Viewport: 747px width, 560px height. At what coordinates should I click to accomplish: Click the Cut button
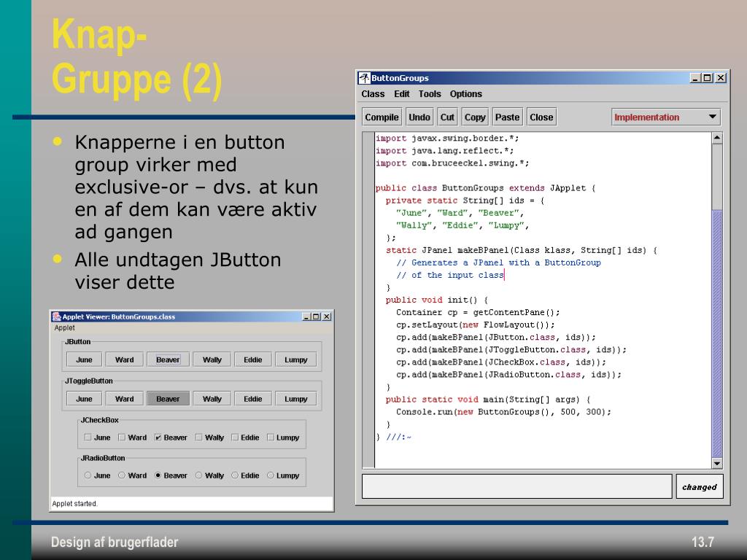pos(447,117)
